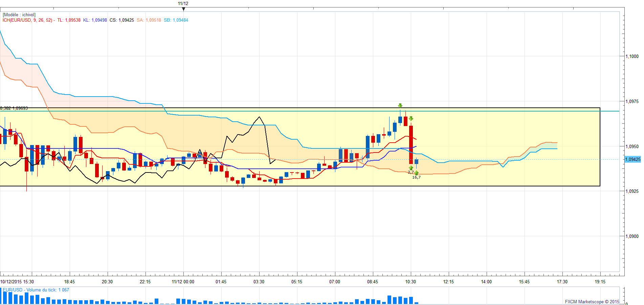Image resolution: width=644 pixels, height=305 pixels.
Task: Click the green down arrow above the tall red candle
Action: click(411, 119)
